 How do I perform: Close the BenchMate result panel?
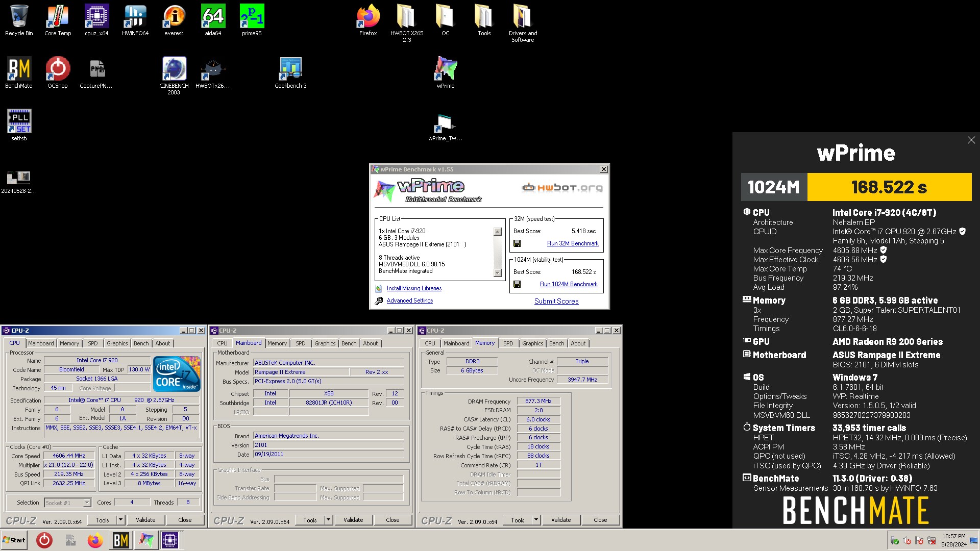click(971, 140)
